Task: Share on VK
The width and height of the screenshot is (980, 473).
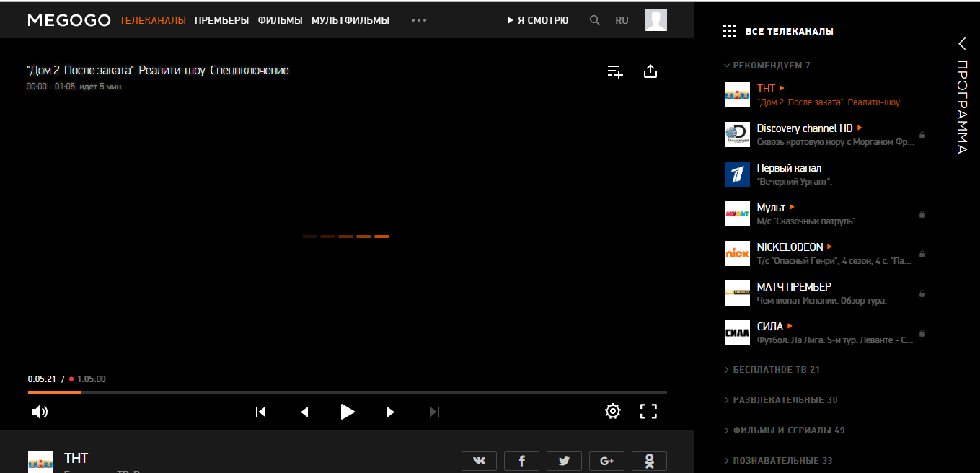Action: point(479,461)
